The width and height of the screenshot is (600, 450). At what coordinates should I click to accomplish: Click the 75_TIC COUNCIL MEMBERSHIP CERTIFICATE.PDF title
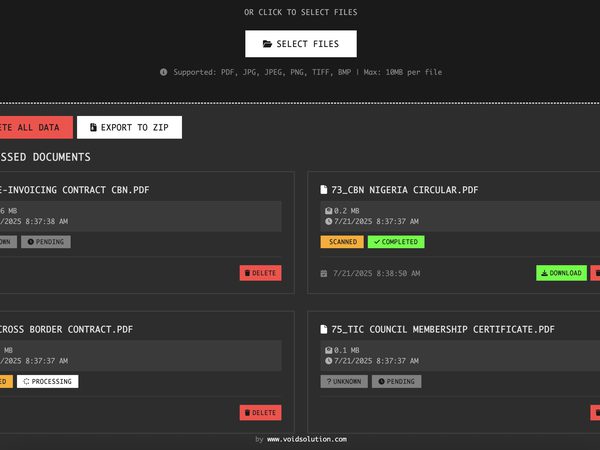pyautogui.click(x=443, y=329)
